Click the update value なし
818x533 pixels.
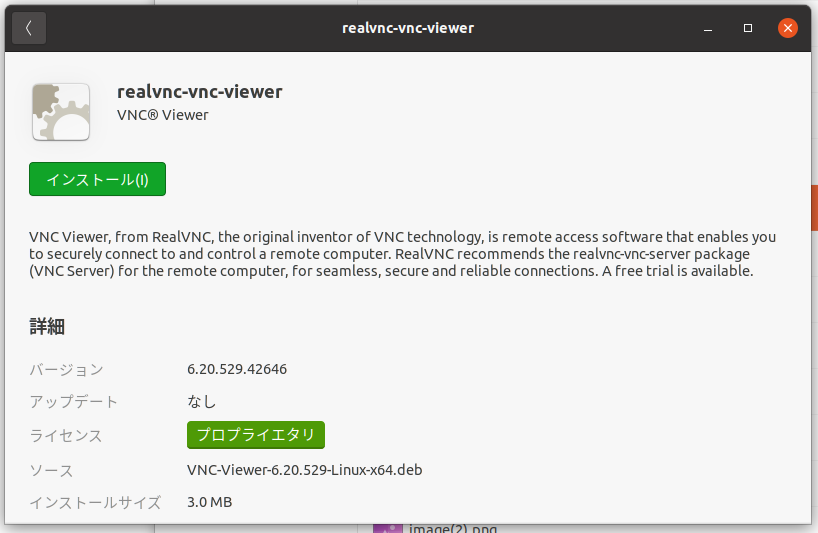pyautogui.click(x=201, y=402)
